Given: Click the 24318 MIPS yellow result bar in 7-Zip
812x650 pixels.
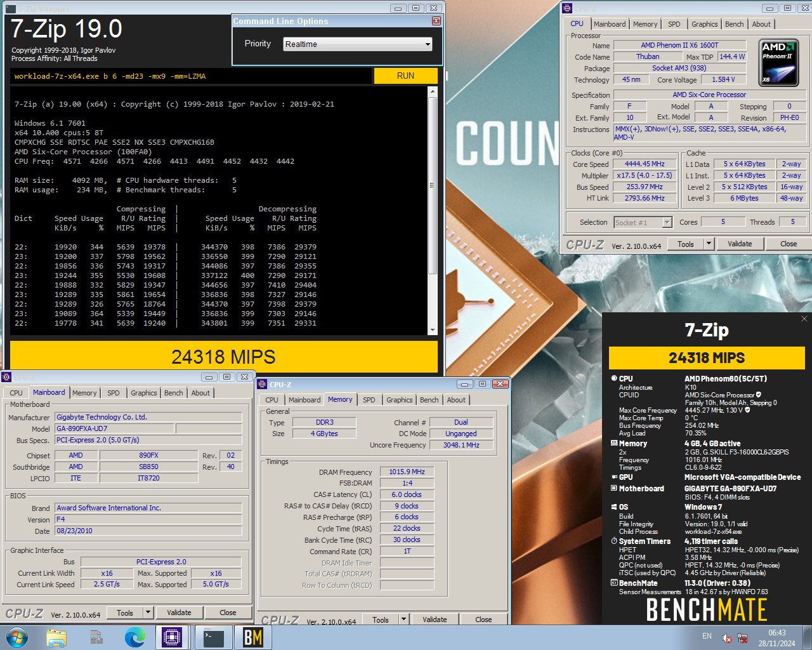Looking at the screenshot, I should [x=223, y=357].
